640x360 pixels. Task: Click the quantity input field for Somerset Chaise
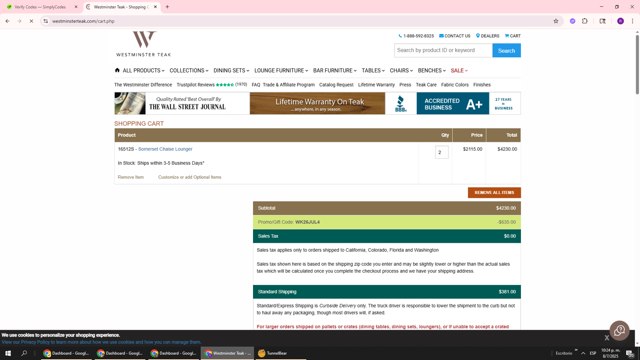441,152
